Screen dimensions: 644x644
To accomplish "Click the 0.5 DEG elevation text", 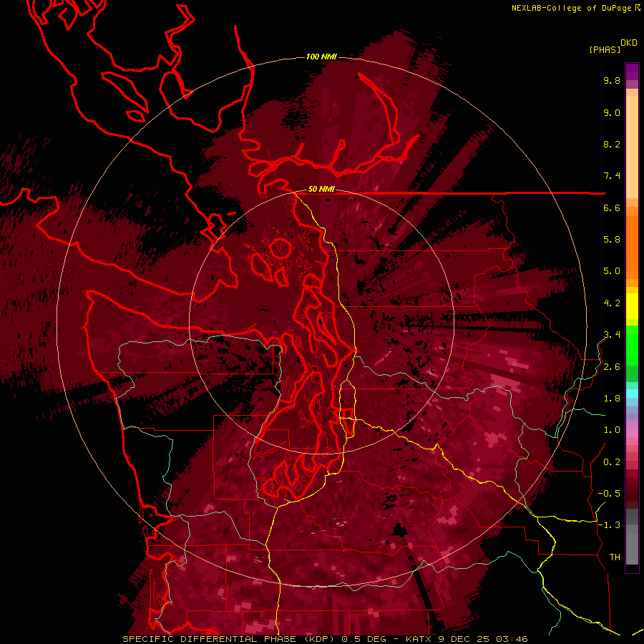I will click(366, 639).
